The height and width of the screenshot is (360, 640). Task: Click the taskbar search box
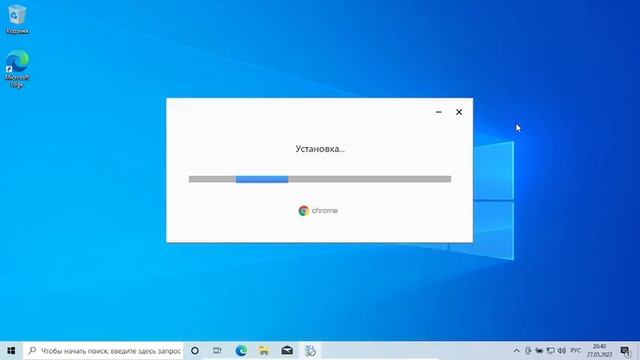104,351
